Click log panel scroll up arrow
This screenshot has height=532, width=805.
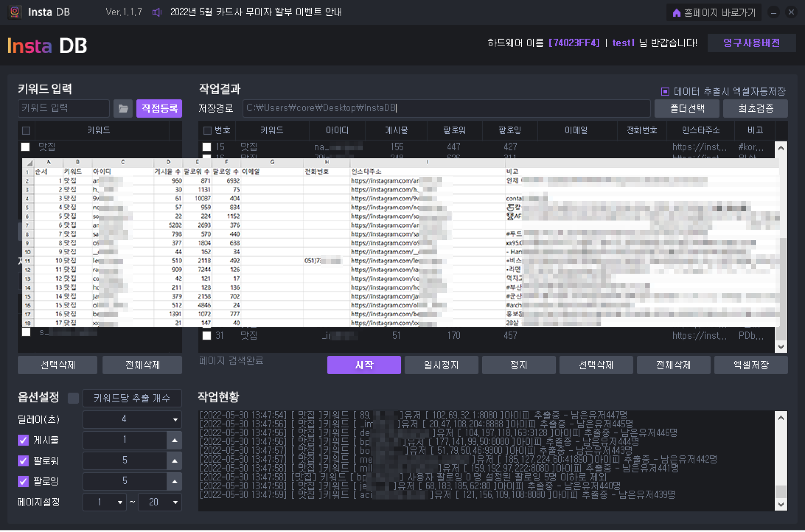pyautogui.click(x=781, y=418)
